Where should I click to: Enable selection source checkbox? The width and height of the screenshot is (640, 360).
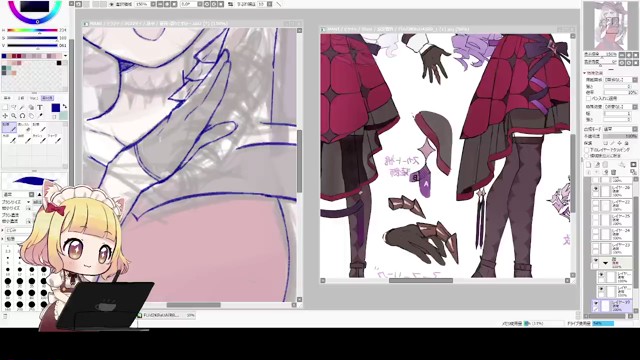(x=587, y=156)
